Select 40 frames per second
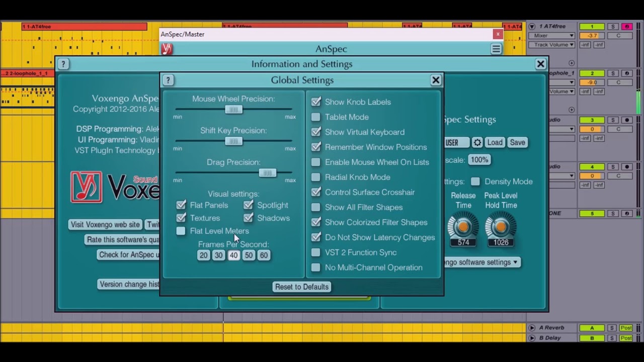The height and width of the screenshot is (362, 644). tap(233, 255)
